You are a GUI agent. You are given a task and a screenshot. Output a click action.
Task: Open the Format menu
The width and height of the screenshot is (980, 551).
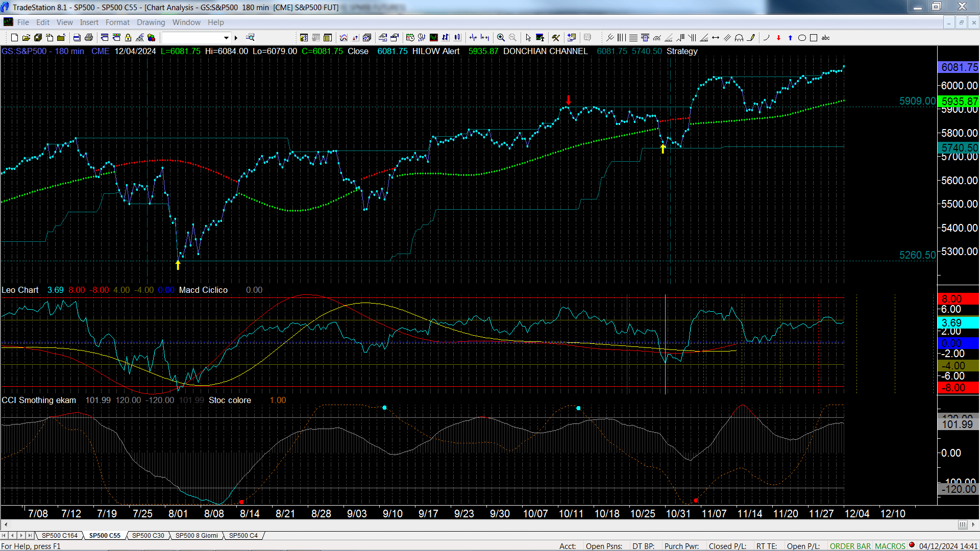(117, 22)
